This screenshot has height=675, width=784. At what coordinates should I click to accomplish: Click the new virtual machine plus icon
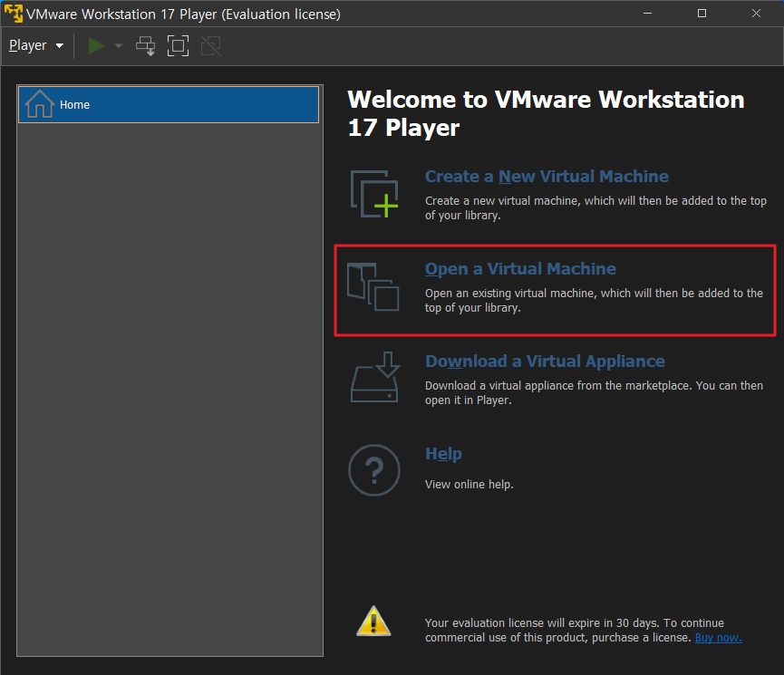coord(374,194)
